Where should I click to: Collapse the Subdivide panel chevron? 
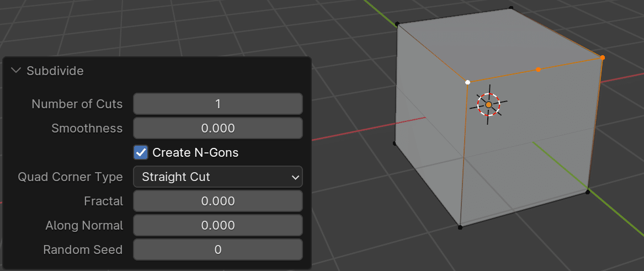pyautogui.click(x=15, y=71)
